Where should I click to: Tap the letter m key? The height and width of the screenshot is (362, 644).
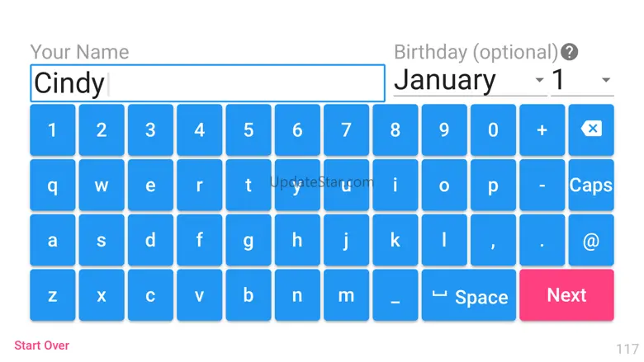(x=346, y=294)
